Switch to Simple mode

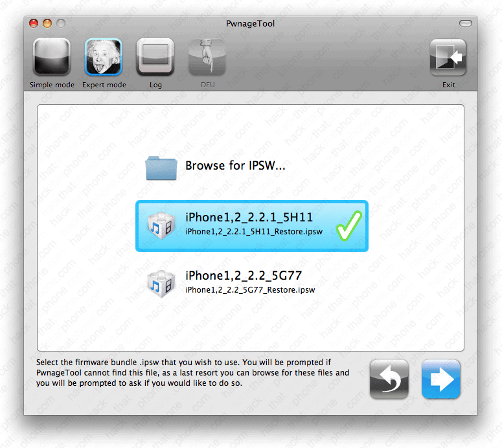(x=52, y=57)
